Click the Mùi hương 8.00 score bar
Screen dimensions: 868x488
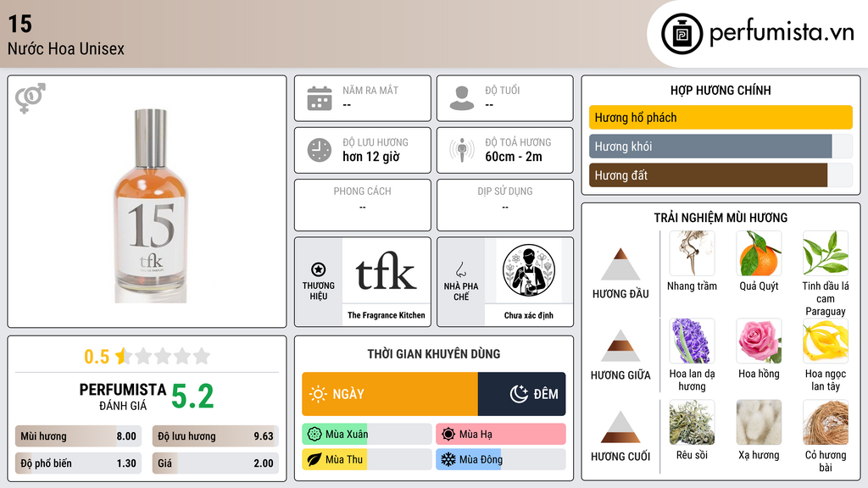(78, 436)
